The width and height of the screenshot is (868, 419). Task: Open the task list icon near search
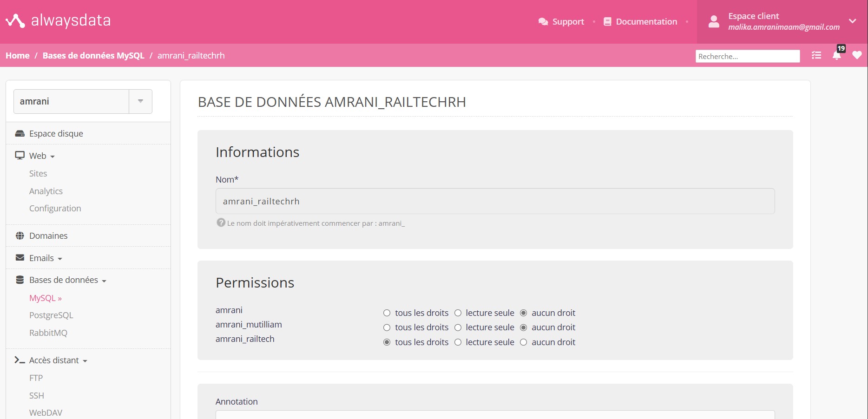coord(816,55)
